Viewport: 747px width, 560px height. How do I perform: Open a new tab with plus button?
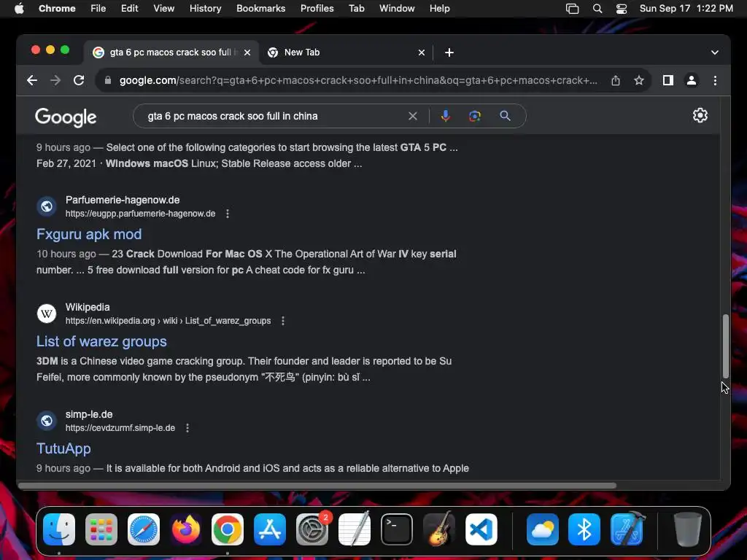[x=449, y=52]
